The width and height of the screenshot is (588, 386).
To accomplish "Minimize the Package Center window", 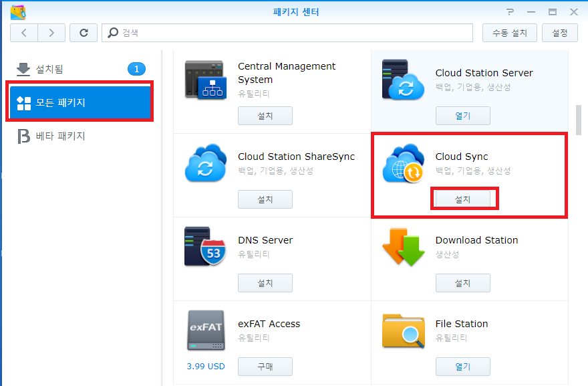I will click(531, 12).
